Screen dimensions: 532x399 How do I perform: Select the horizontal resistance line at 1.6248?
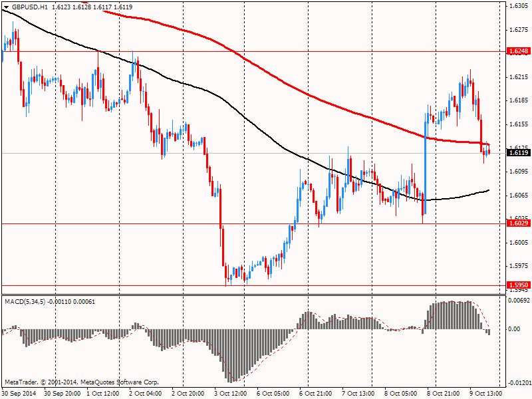point(254,52)
